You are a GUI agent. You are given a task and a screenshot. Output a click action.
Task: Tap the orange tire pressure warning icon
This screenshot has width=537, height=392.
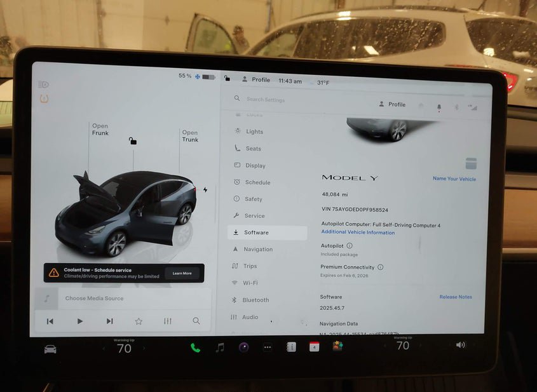pyautogui.click(x=44, y=99)
